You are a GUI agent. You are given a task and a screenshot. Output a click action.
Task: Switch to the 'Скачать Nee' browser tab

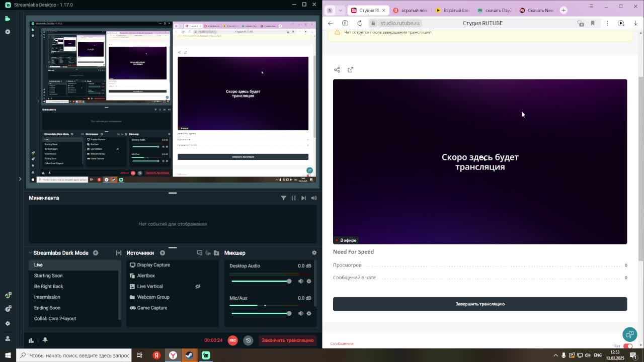pyautogui.click(x=537, y=10)
